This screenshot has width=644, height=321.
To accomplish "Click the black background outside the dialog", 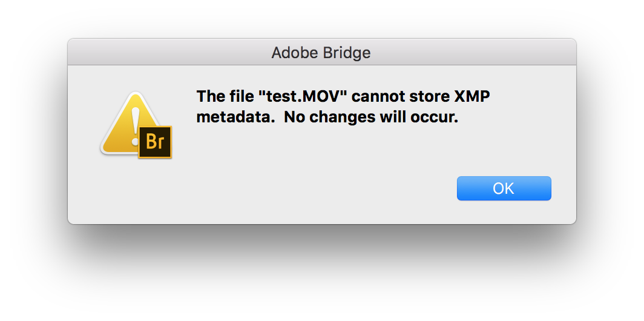I will pyautogui.click(x=321, y=273).
